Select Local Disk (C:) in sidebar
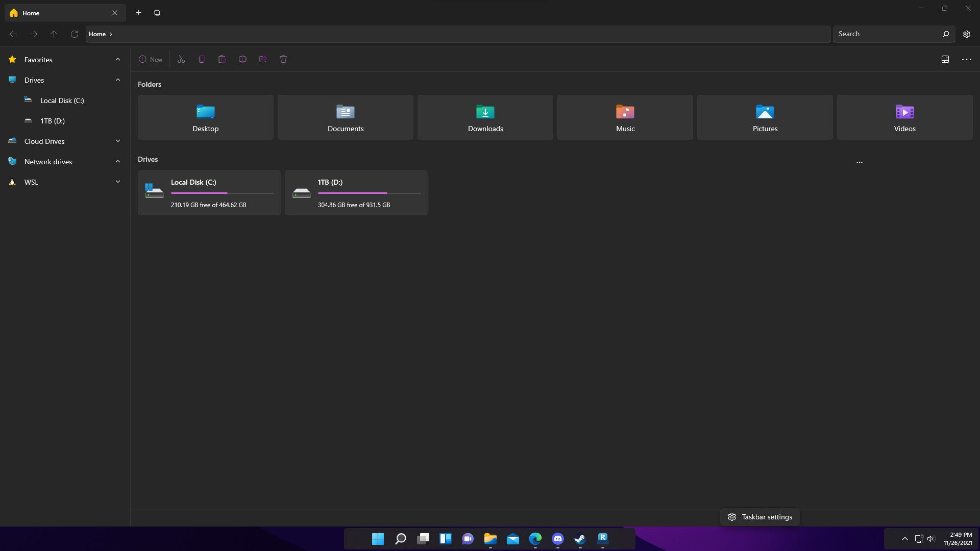Screen dimensions: 980x551 coord(62,101)
